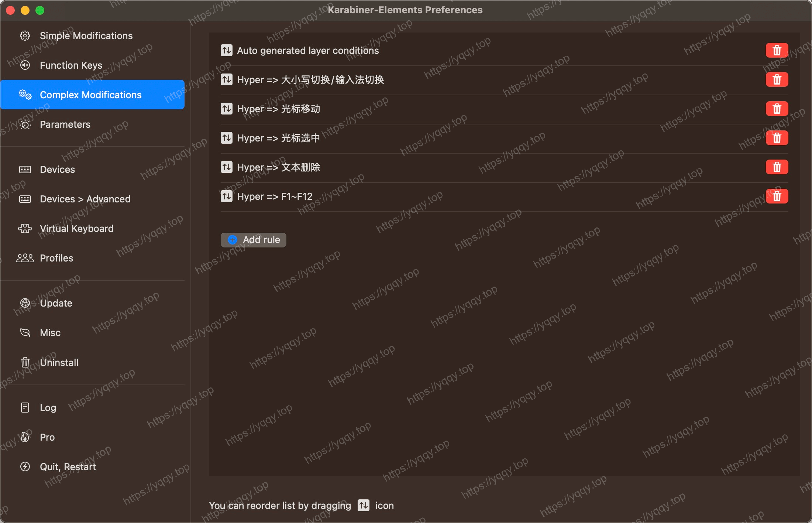Open the Profiles section
Image resolution: width=812 pixels, height=523 pixels.
point(93,258)
